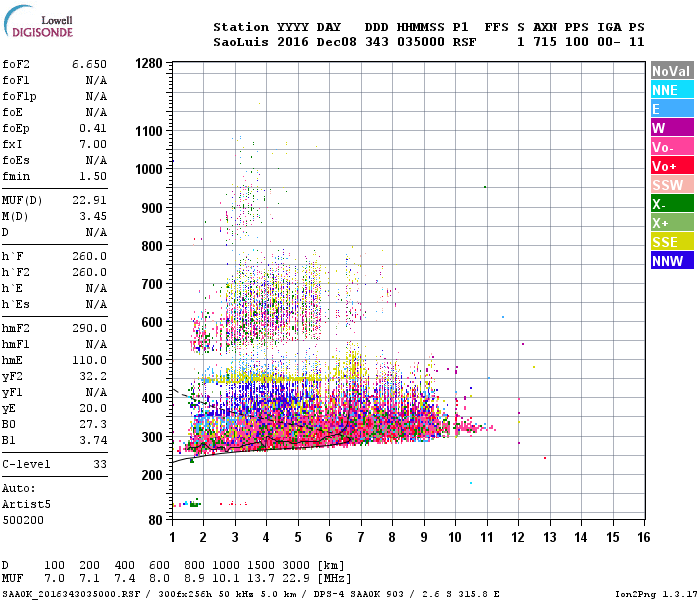Click the MUF 22.9 value for 3000 km
The height and width of the screenshot is (600, 700).
pyautogui.click(x=296, y=579)
